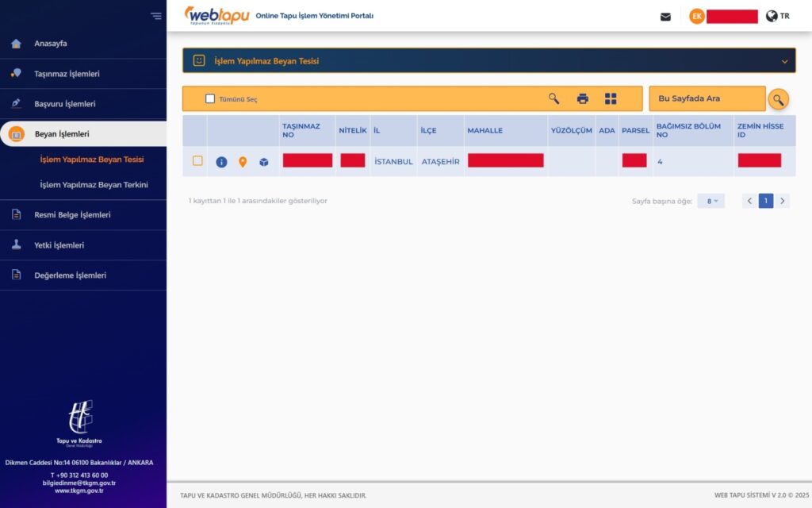Image resolution: width=812 pixels, height=508 pixels.
Task: Open the TR language selector
Action: [777, 16]
